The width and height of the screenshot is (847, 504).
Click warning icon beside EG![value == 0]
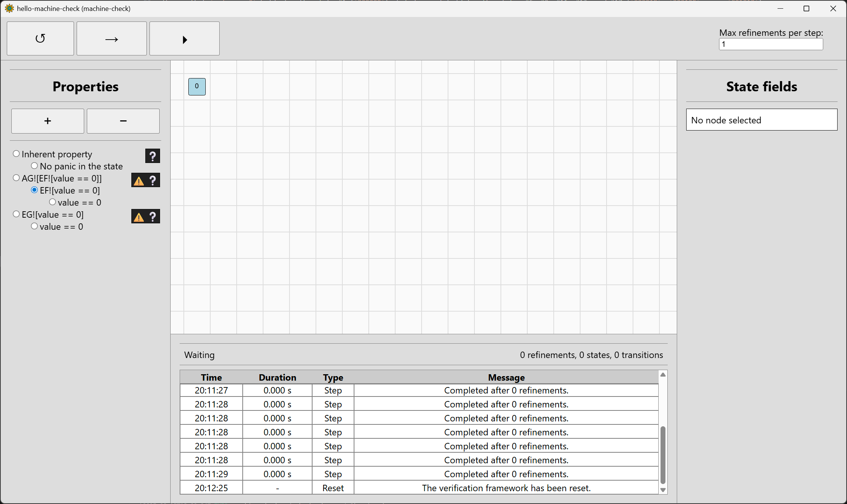[x=139, y=217]
